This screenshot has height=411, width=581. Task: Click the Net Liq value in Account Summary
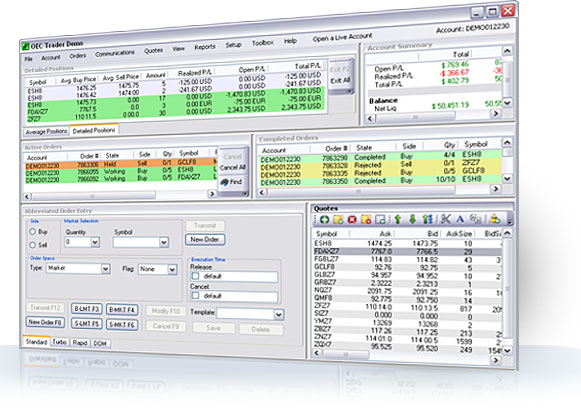click(450, 106)
